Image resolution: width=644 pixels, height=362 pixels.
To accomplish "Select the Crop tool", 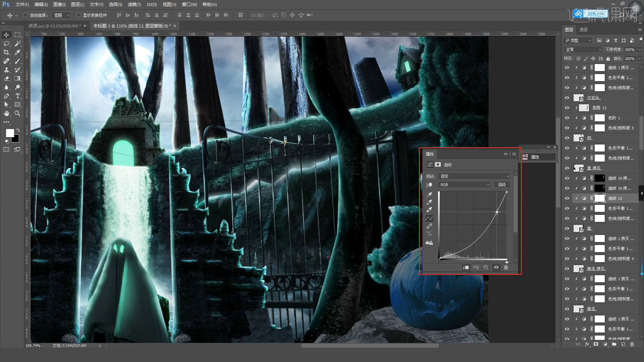I will click(x=6, y=52).
